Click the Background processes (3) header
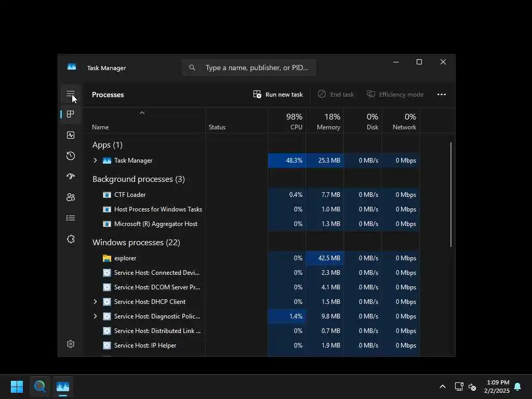This screenshot has height=399, width=532. 138,179
